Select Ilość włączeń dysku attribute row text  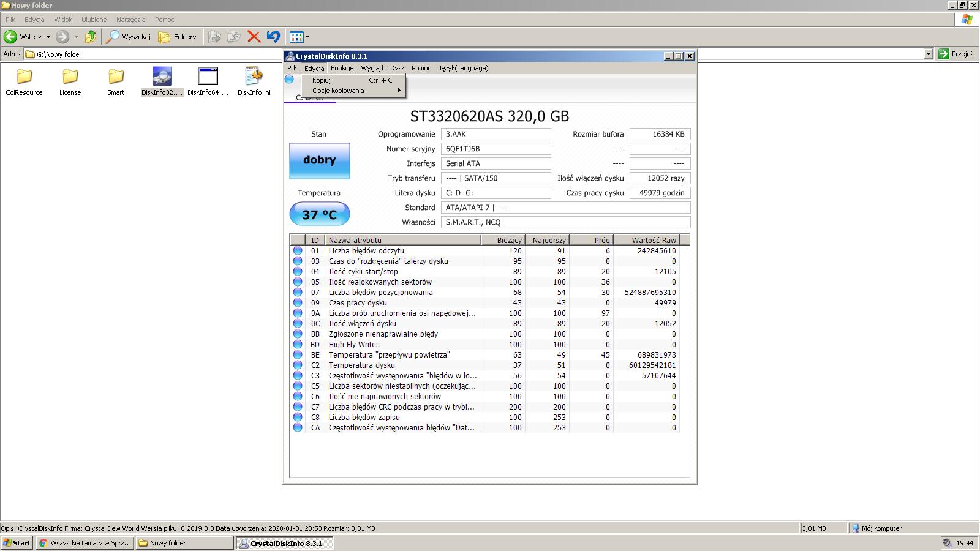(x=362, y=323)
